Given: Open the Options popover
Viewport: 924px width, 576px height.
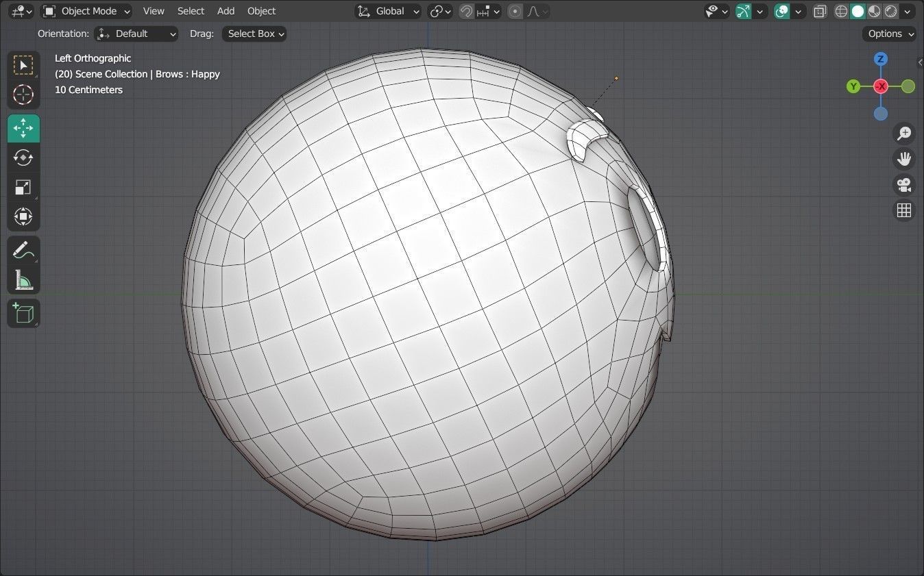Looking at the screenshot, I should click(x=890, y=34).
